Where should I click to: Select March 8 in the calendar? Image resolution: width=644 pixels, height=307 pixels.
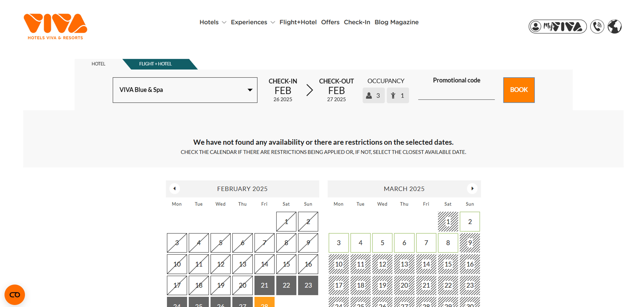[x=448, y=243]
